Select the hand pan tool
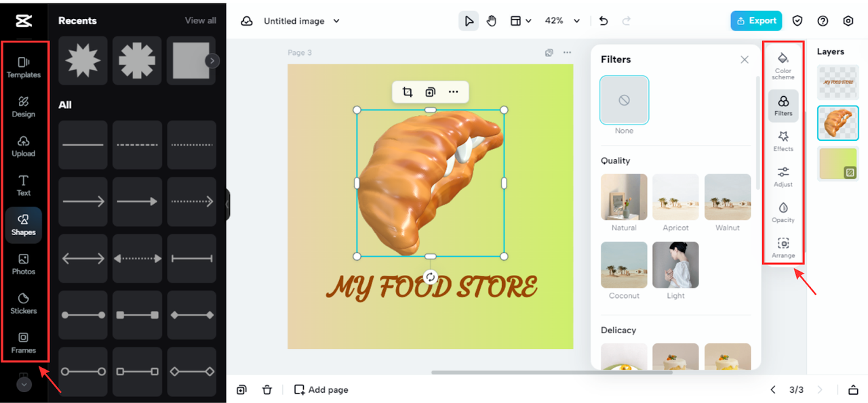868x403 pixels. (492, 21)
